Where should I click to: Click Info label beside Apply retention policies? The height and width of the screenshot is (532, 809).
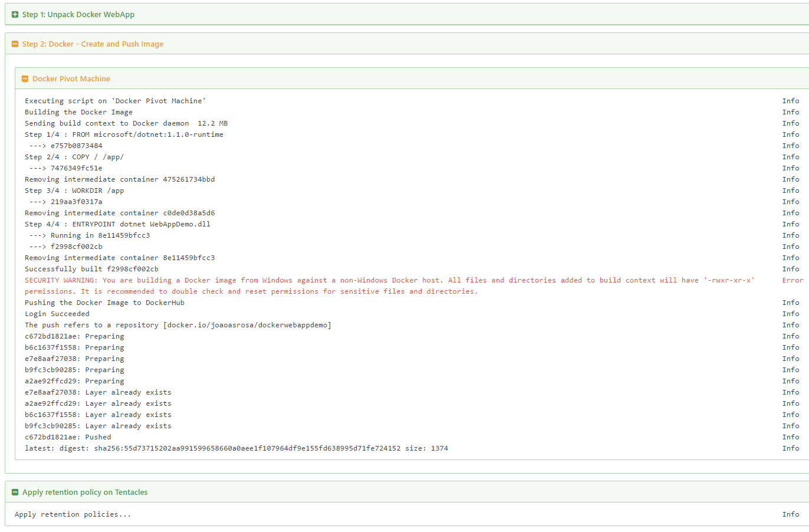pyautogui.click(x=791, y=514)
